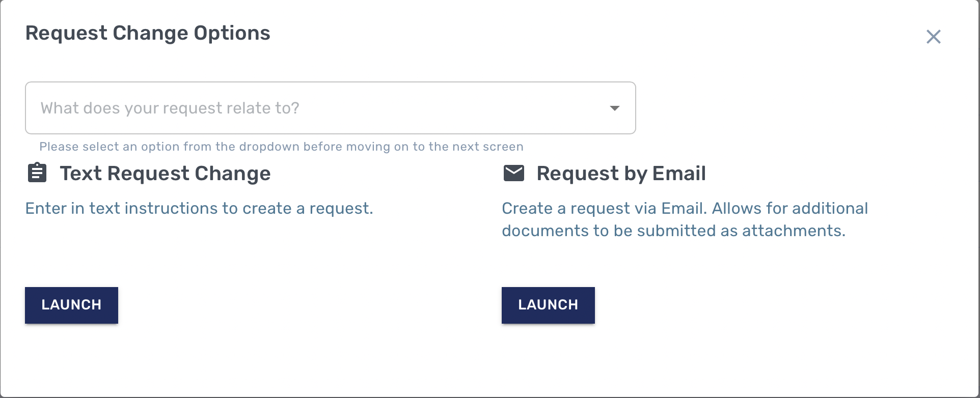Image resolution: width=980 pixels, height=398 pixels.
Task: Launch the Request by Email option
Action: point(548,305)
